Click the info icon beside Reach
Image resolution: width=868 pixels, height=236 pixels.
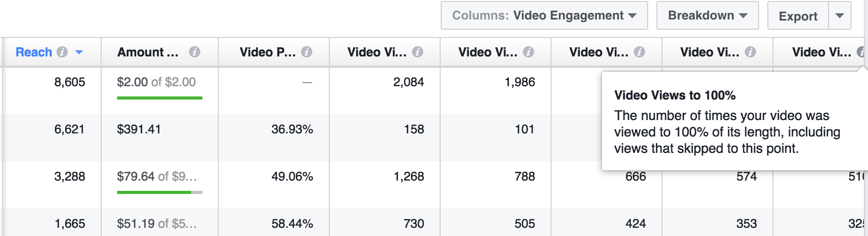(62, 52)
